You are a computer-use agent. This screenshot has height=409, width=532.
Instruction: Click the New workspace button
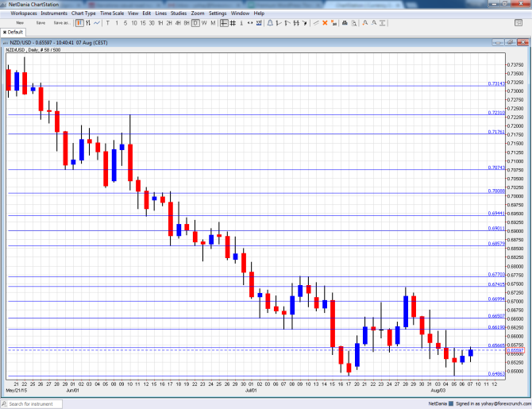pos(19,23)
